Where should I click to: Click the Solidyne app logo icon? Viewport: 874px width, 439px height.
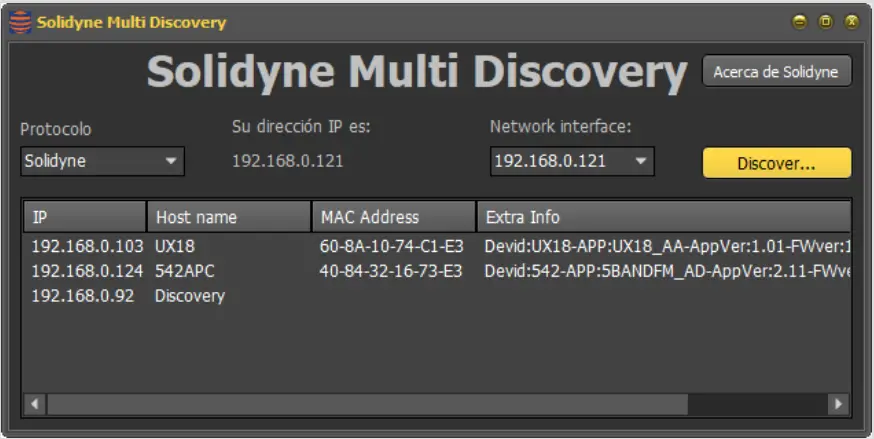tap(20, 22)
